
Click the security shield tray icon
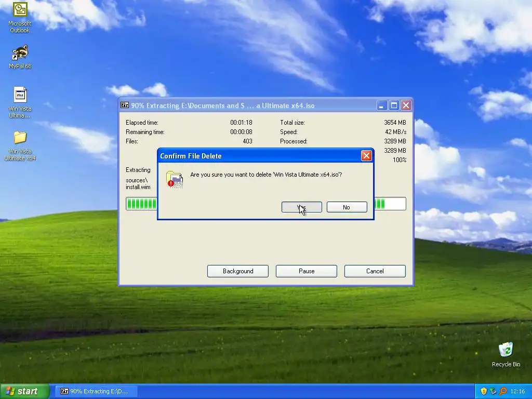[484, 391]
